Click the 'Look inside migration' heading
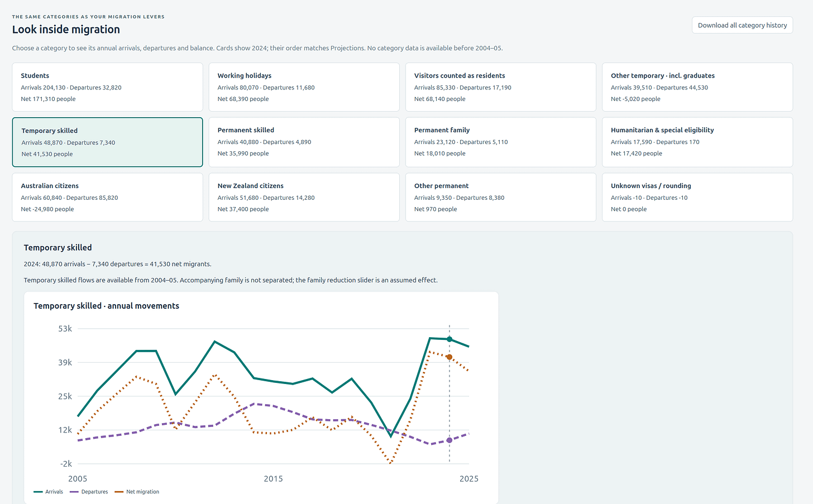This screenshot has width=813, height=504. pos(66,30)
